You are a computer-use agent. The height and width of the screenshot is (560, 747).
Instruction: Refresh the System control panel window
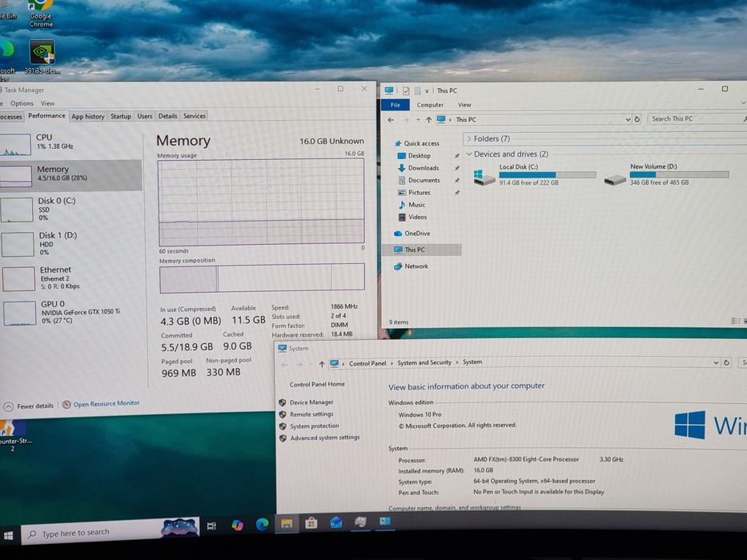[x=726, y=362]
